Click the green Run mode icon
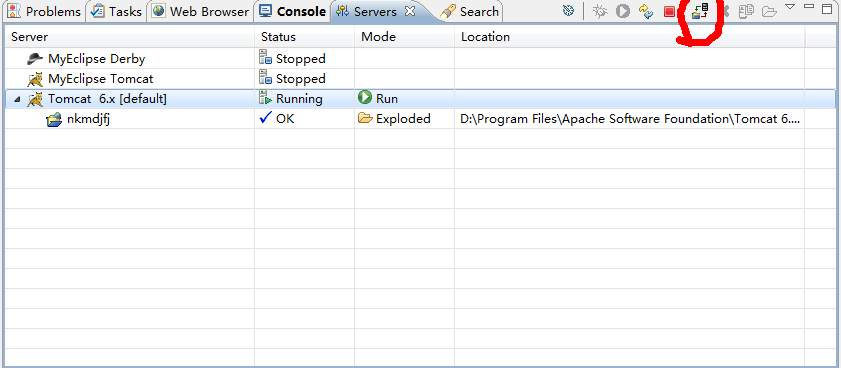Image resolution: width=841 pixels, height=368 pixels. (365, 98)
